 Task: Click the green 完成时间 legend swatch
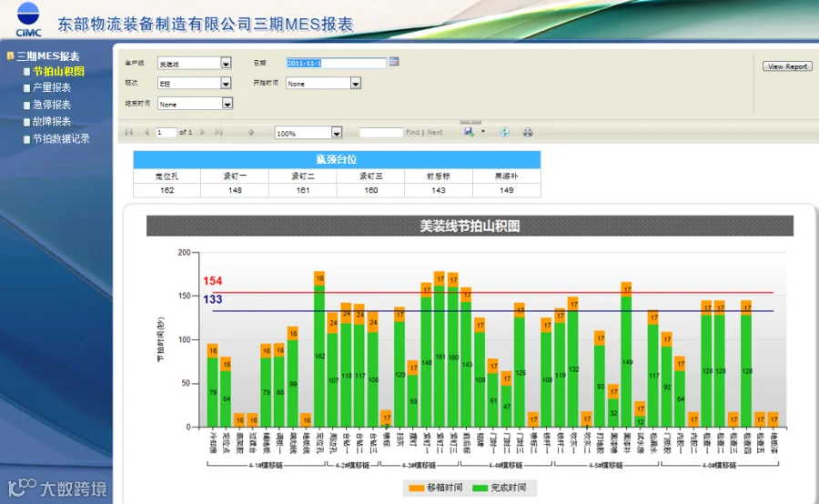pyautogui.click(x=480, y=488)
